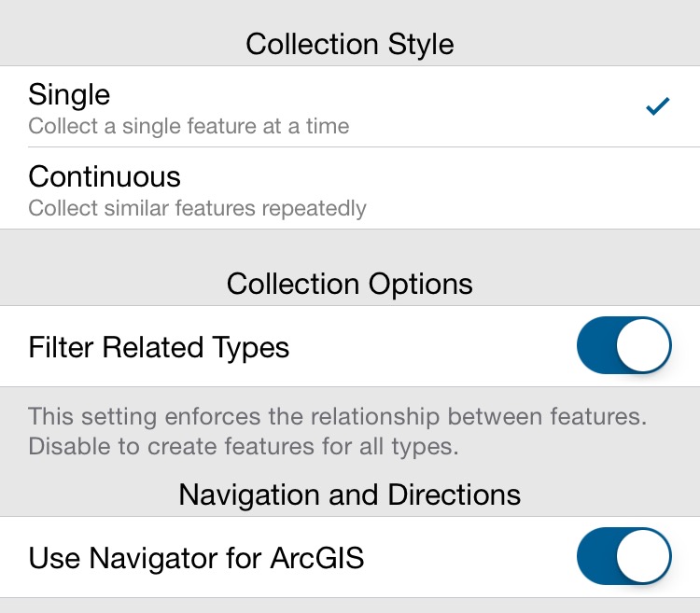Click 'Disable to create features for all types' line
Screen dimensions: 700x613
pos(244,447)
